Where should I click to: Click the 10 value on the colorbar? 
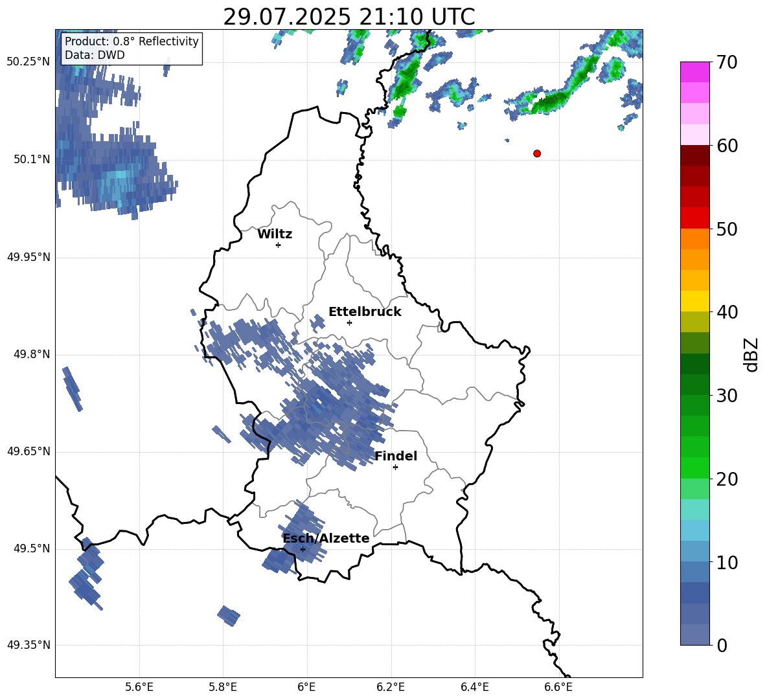727,562
